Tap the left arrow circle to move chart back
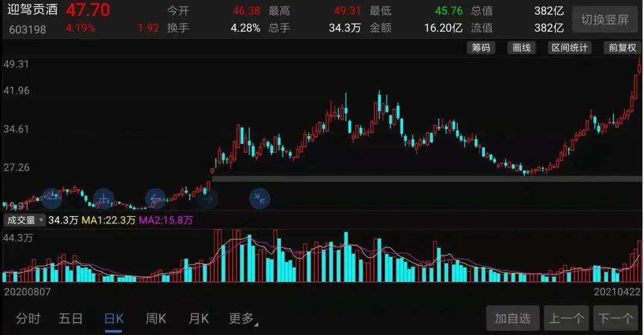644x335 pixels. click(156, 199)
